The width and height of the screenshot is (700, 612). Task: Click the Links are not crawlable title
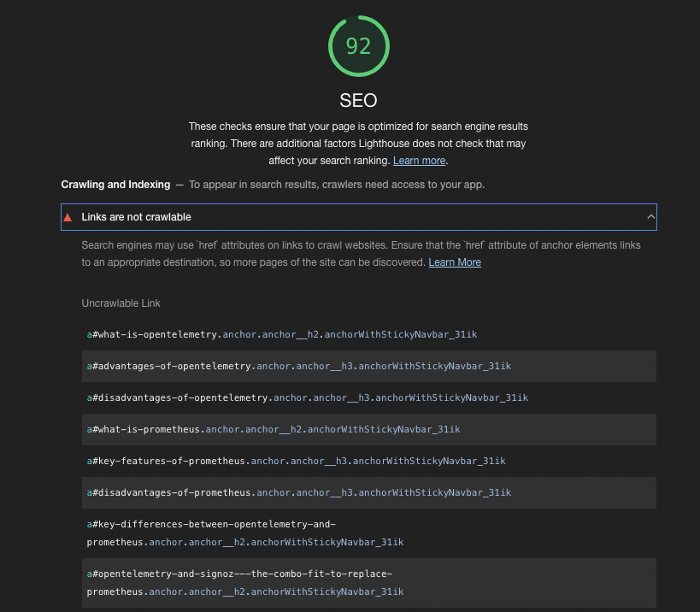[136, 217]
